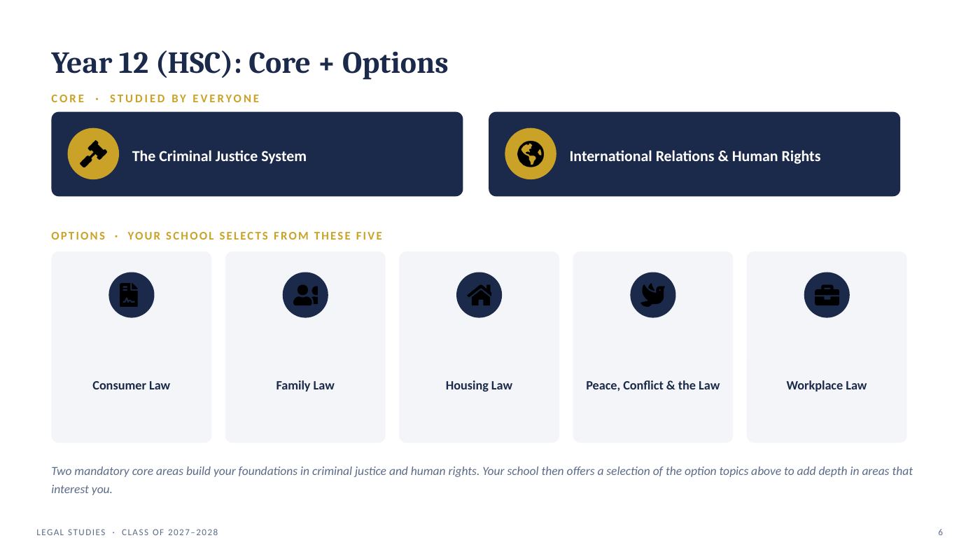Click the gavel icon for Criminal Justice

click(93, 154)
